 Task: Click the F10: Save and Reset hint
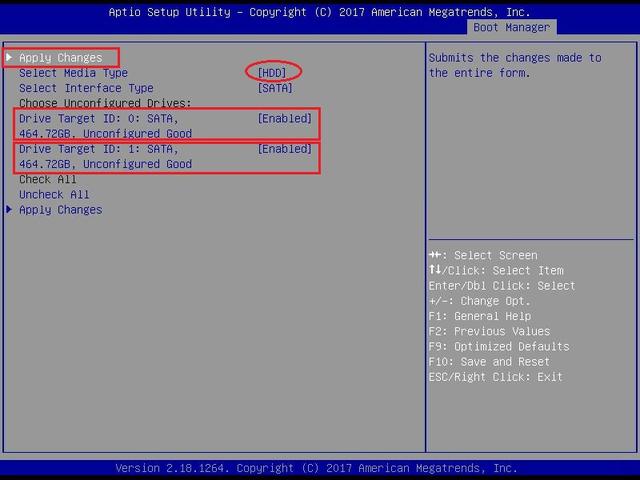tap(489, 362)
